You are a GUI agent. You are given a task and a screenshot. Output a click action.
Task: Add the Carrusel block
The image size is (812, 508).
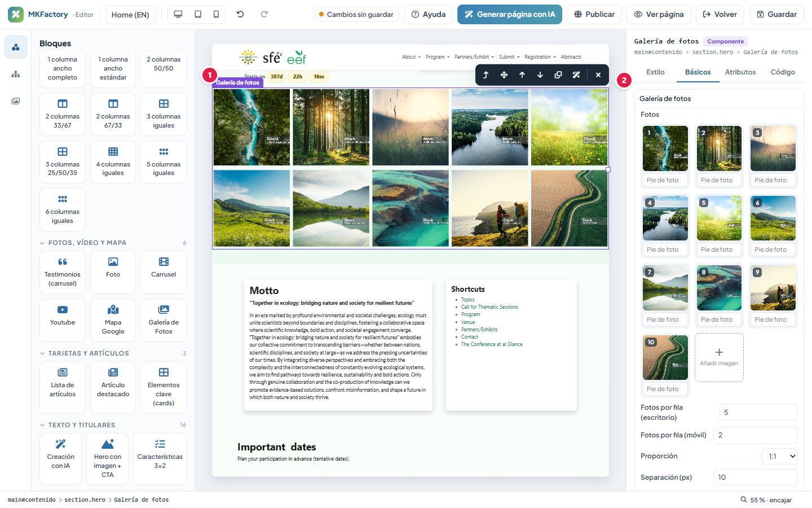pos(164,272)
